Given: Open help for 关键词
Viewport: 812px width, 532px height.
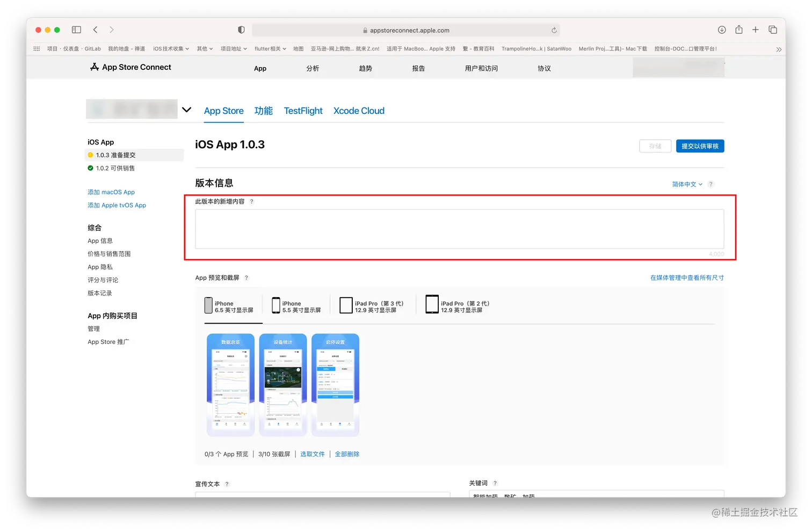Looking at the screenshot, I should [495, 483].
